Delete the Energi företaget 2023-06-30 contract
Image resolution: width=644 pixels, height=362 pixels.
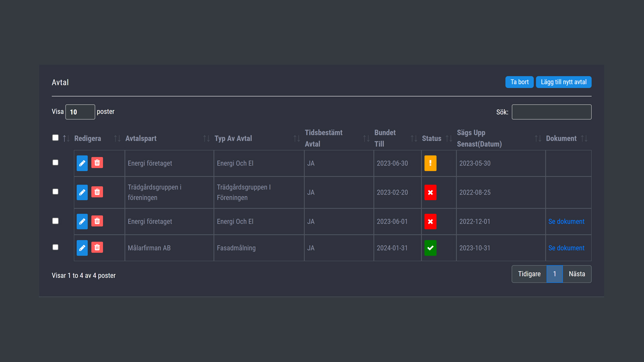(97, 163)
